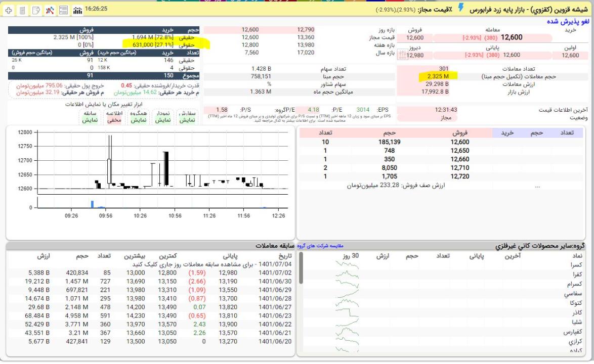Open the bar chart statistics icon
Viewport: 594px width, 364px height.
point(77,10)
